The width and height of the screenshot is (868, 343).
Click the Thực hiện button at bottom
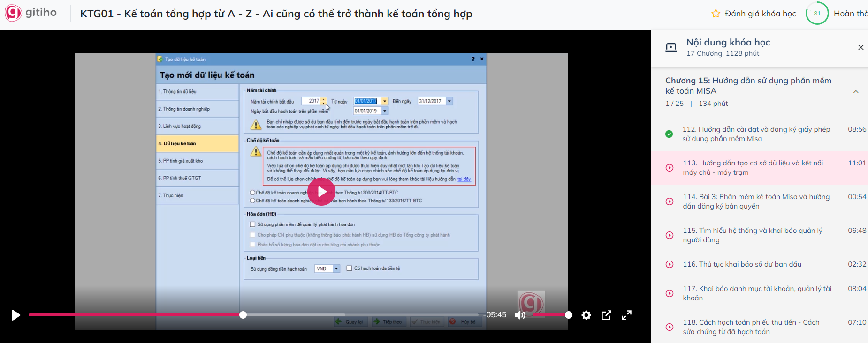coord(427,322)
